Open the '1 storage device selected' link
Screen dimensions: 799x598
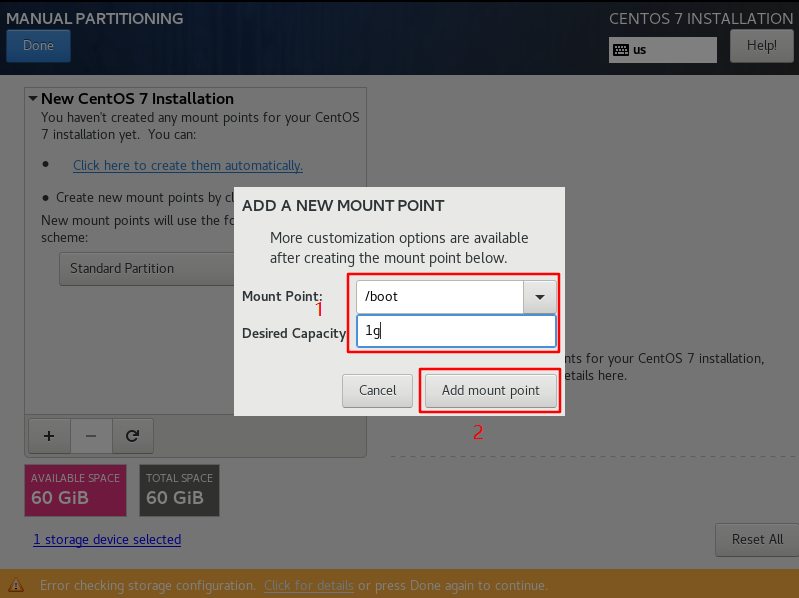[x=107, y=539]
